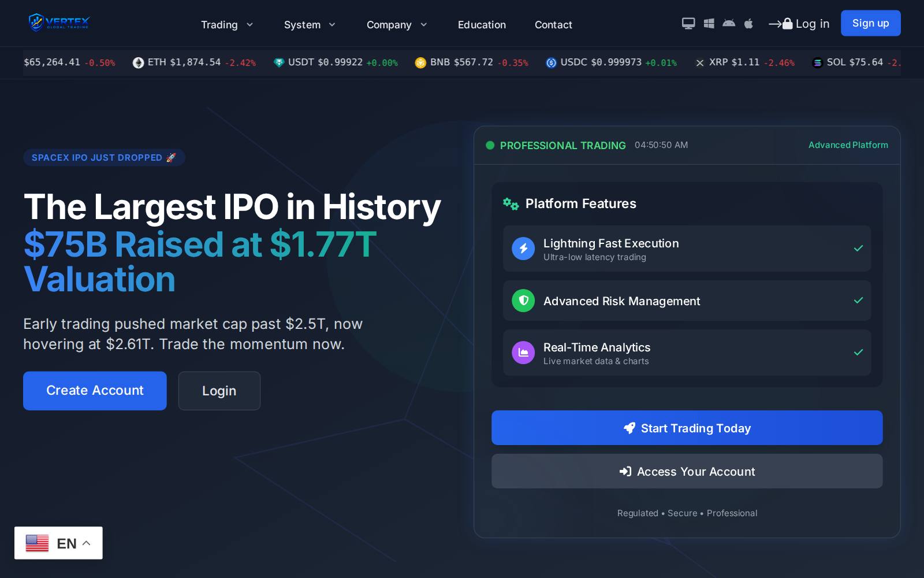Click the 04:50:50 AM clock text
Screen dimensions: 924x578
pos(661,145)
